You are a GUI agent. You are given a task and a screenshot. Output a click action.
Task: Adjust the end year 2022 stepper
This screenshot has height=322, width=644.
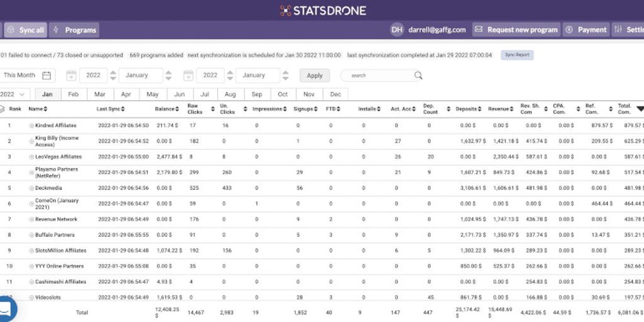[230, 75]
